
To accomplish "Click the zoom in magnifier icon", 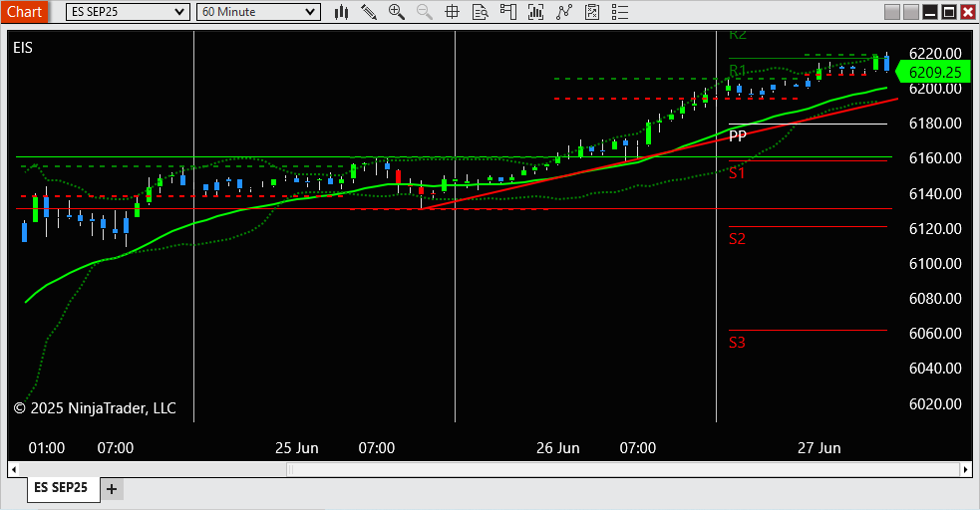I will pos(396,12).
